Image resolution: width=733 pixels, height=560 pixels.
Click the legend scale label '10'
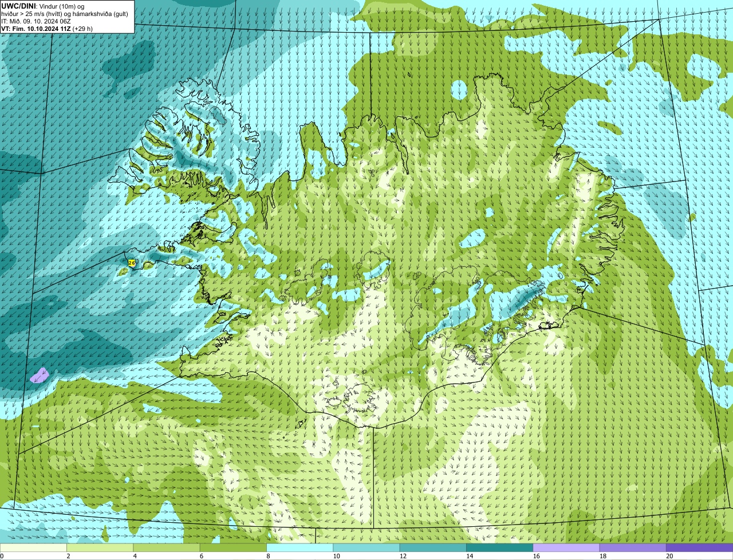coord(336,556)
